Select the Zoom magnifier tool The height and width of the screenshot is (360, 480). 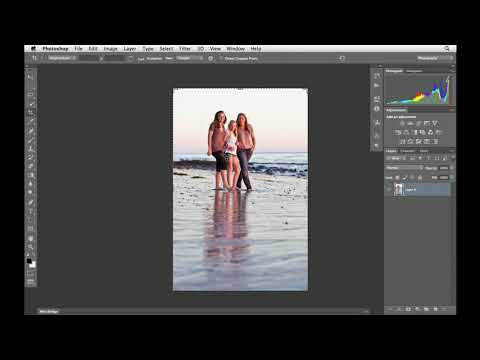coord(30,247)
